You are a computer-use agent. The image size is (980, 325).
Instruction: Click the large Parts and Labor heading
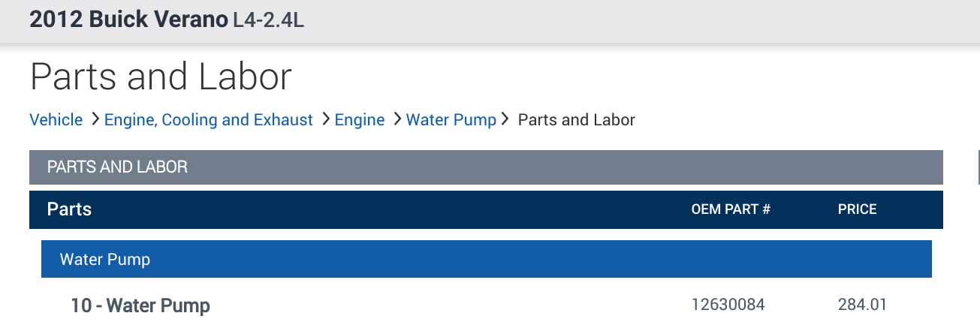[161, 77]
